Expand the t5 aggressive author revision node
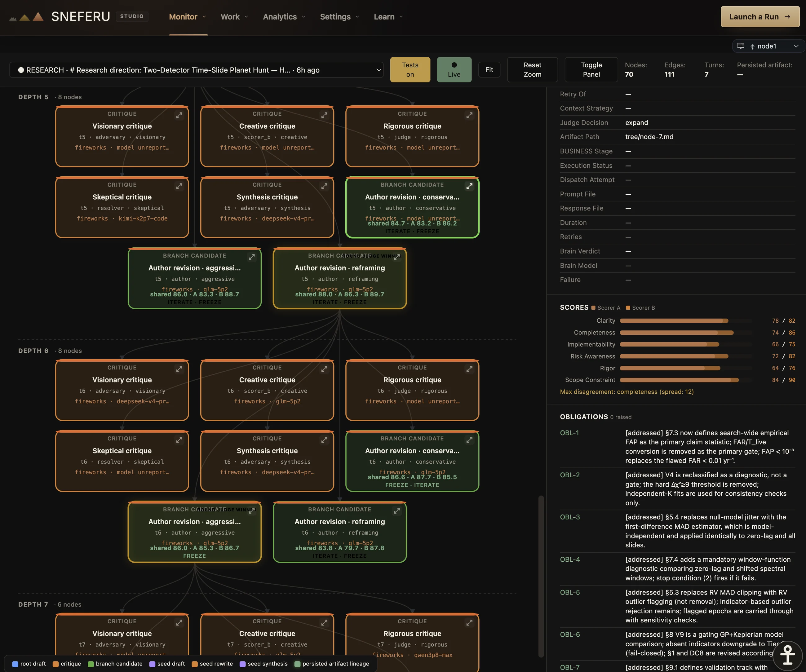The width and height of the screenshot is (806, 672). 252,257
